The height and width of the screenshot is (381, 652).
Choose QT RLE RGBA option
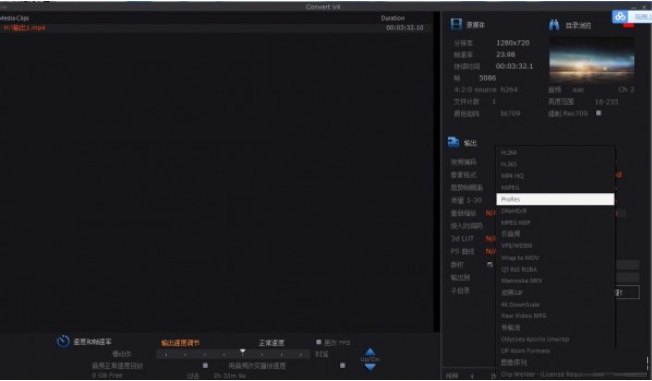[555, 269]
